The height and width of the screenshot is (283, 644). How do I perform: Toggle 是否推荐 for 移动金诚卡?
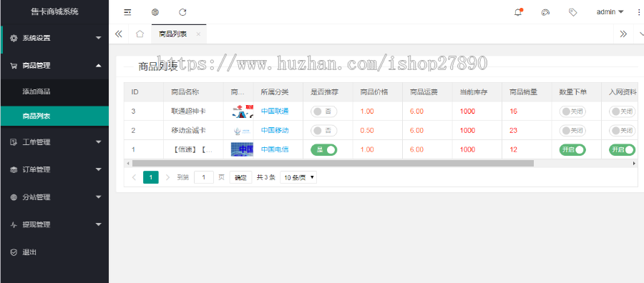[323, 131]
